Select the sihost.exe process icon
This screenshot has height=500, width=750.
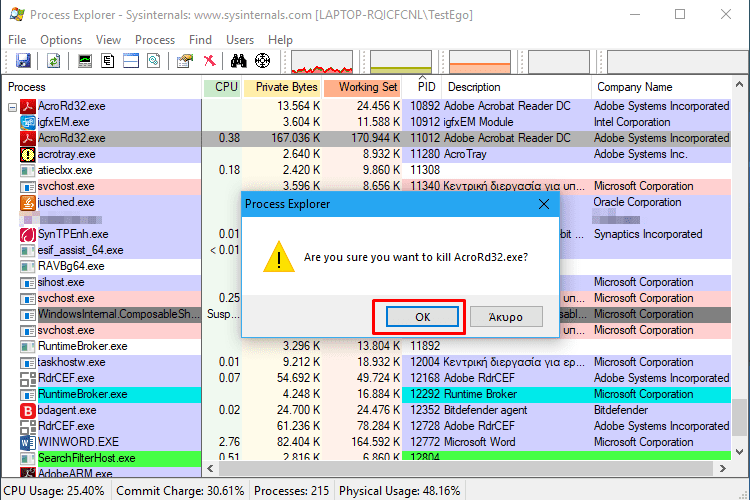28,283
